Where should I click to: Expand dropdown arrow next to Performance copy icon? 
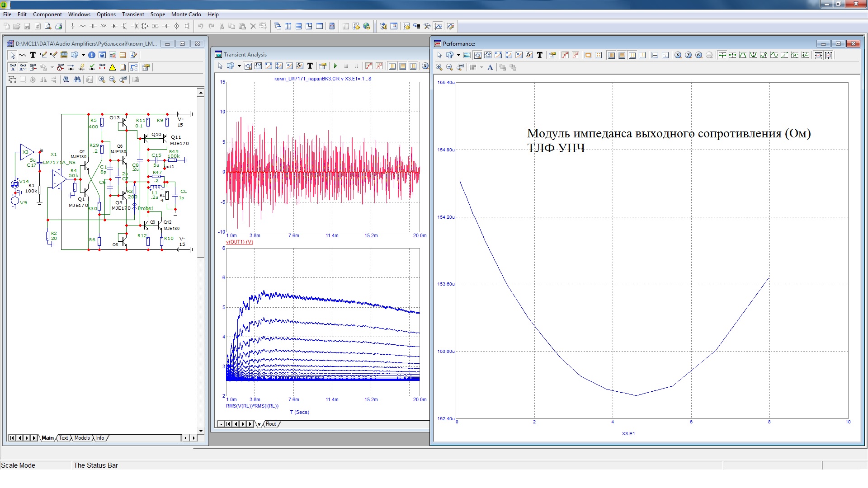(458, 55)
